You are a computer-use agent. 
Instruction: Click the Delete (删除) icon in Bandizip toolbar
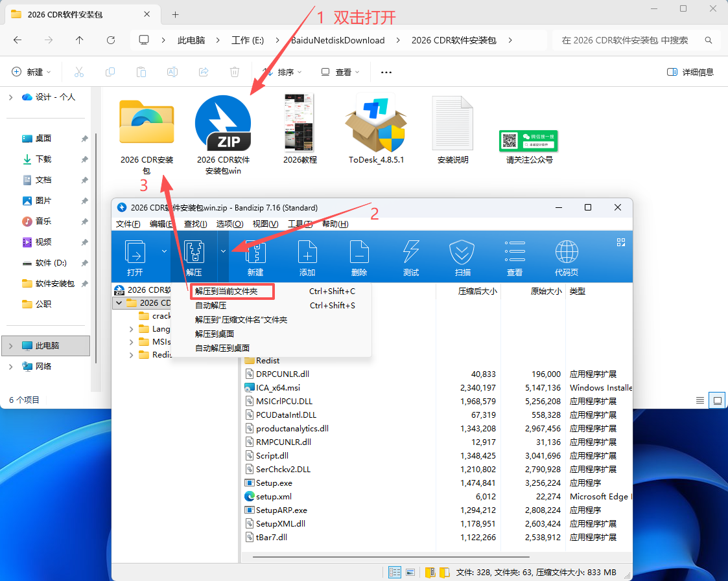point(359,252)
